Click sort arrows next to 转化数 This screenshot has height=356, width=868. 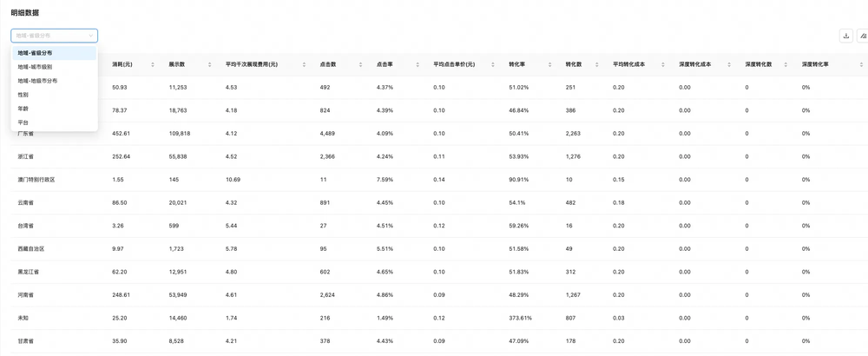[597, 65]
